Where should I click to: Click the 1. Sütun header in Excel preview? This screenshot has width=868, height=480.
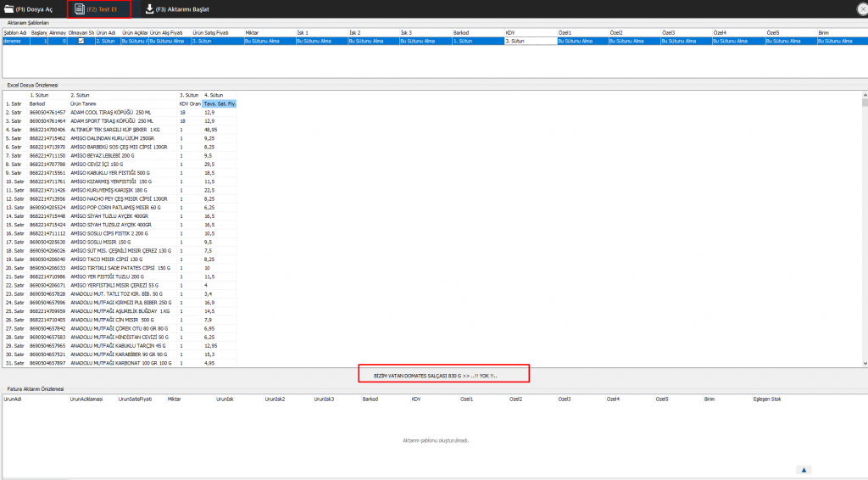pyautogui.click(x=47, y=95)
